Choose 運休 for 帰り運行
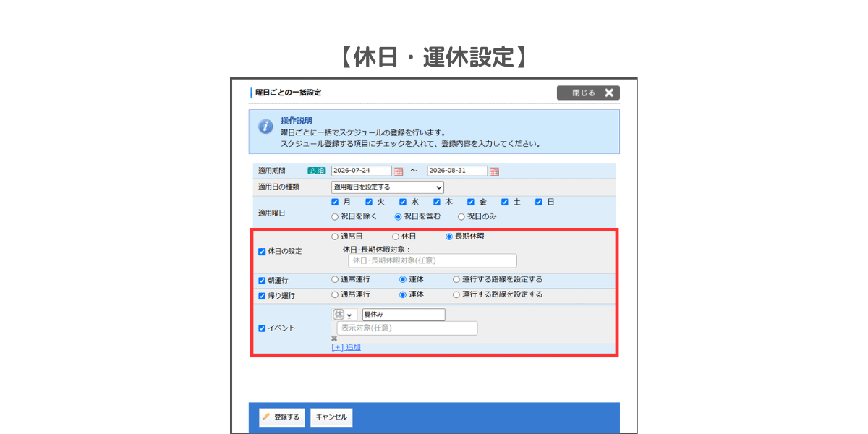 point(403,295)
